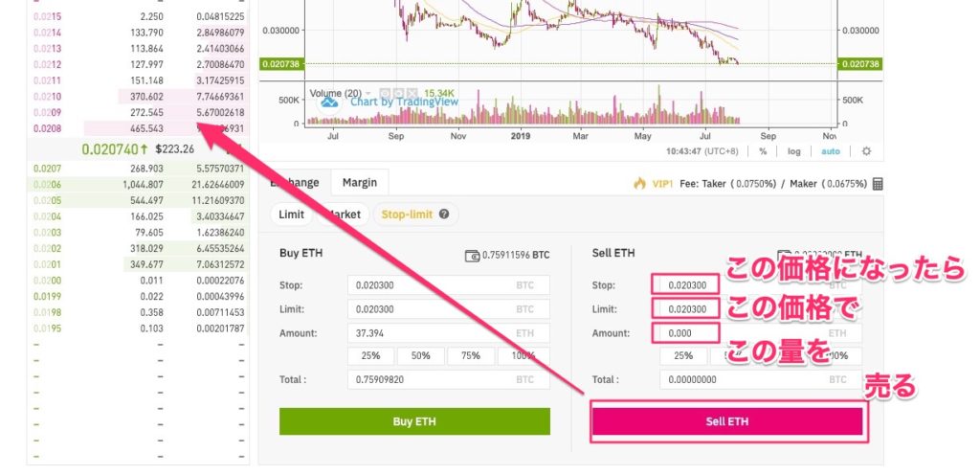Click the fee calculator icon
980x475 pixels.
[878, 183]
